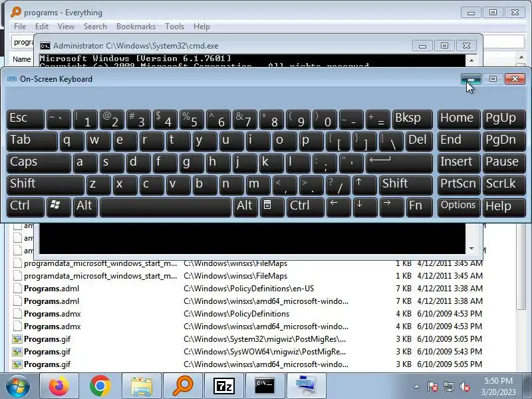Screen dimensions: 532x399
Task: Click the cmd.exe window title icon
Action: point(45,46)
